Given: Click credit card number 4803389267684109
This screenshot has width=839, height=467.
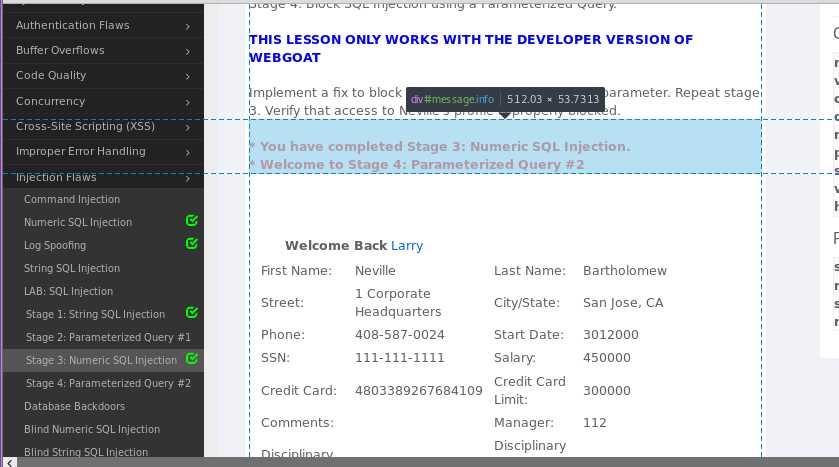Looking at the screenshot, I should coord(419,391).
